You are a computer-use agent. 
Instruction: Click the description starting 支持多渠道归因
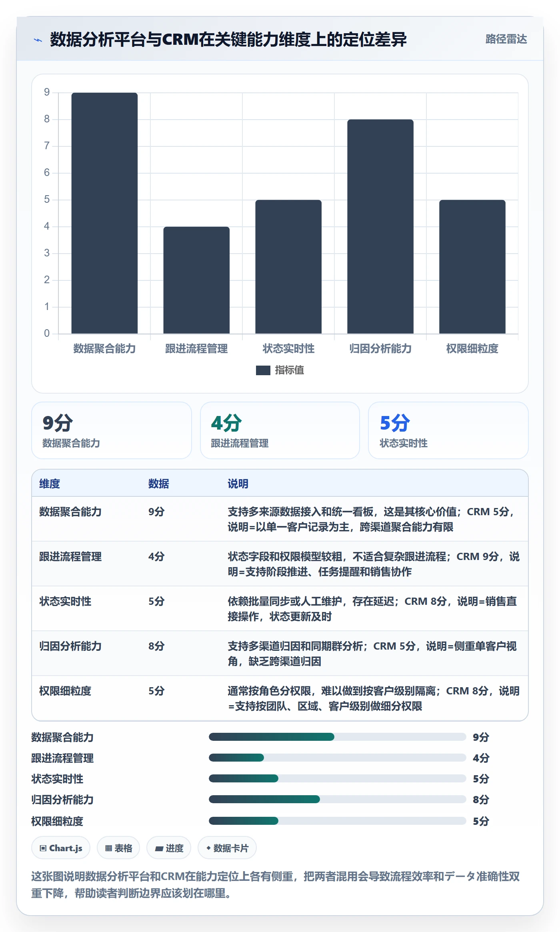point(372,654)
